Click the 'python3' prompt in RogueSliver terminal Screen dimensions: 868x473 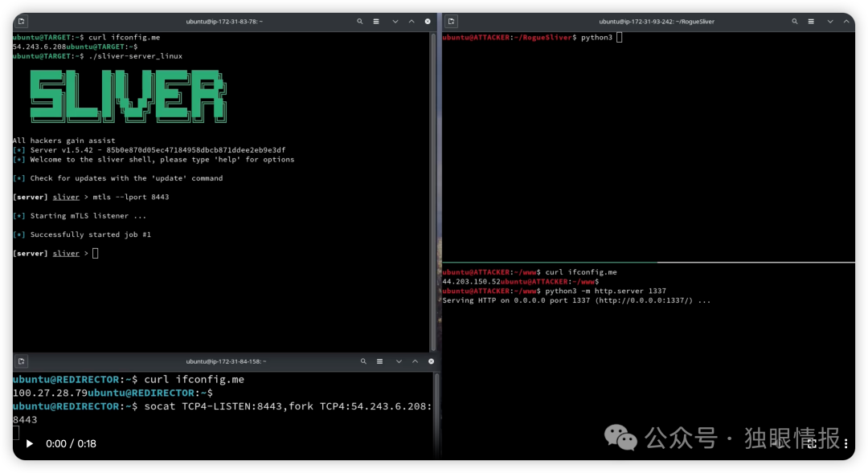[x=596, y=37]
